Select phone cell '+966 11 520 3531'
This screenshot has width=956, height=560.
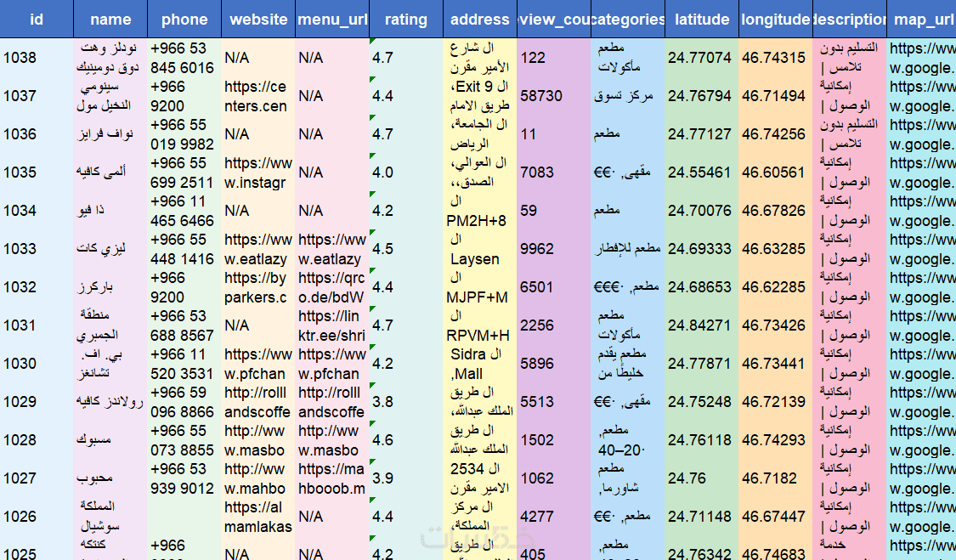tap(184, 364)
